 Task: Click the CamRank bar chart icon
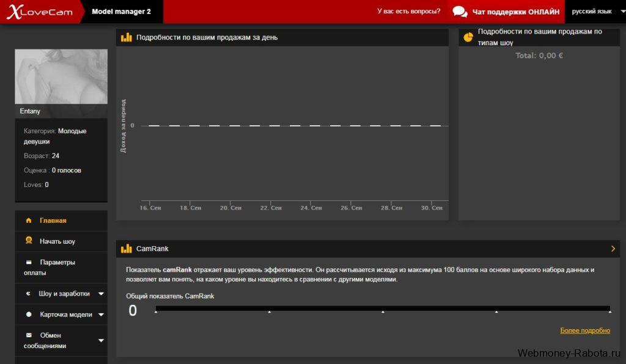coord(126,249)
